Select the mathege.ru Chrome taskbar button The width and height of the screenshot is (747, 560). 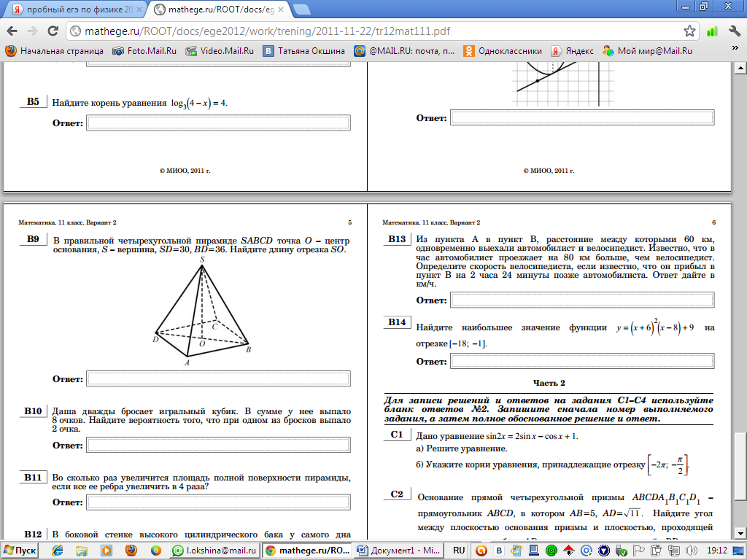[307, 551]
